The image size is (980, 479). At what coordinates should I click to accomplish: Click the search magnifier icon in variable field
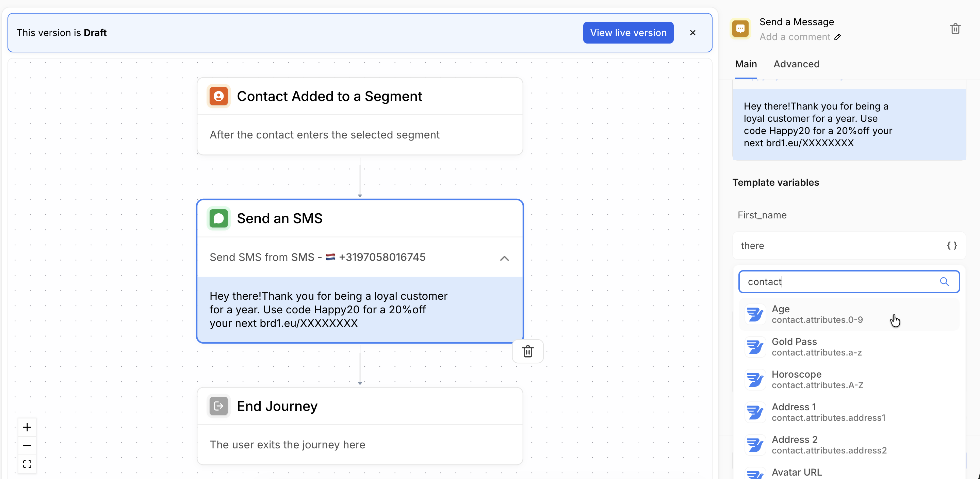pyautogui.click(x=944, y=282)
